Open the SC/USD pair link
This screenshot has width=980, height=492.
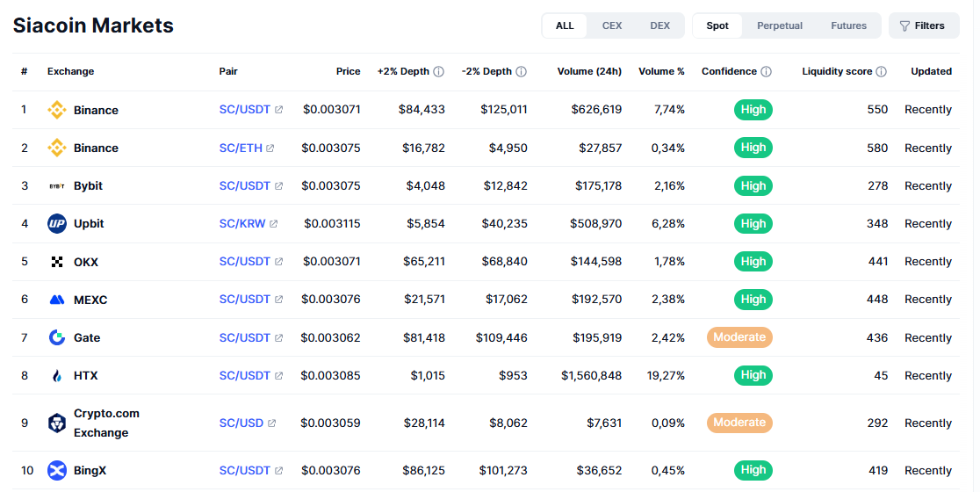(241, 423)
